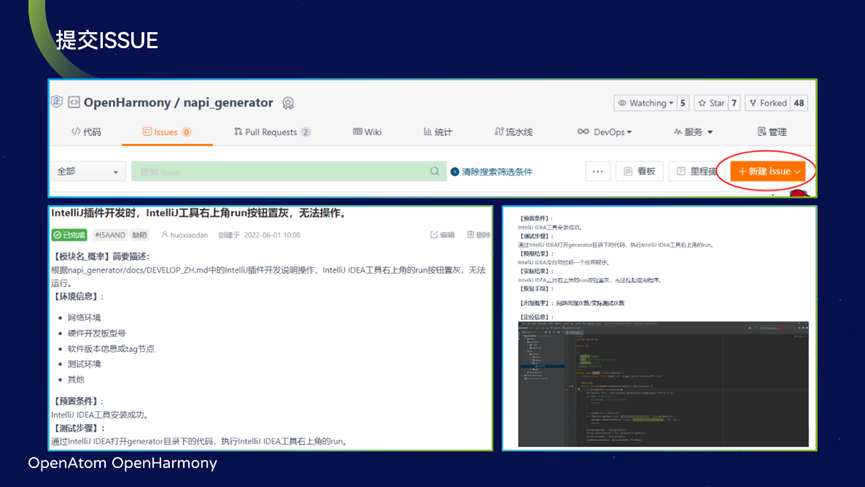Open the 流水线 pipeline tab
This screenshot has height=487, width=865.
coord(513,132)
